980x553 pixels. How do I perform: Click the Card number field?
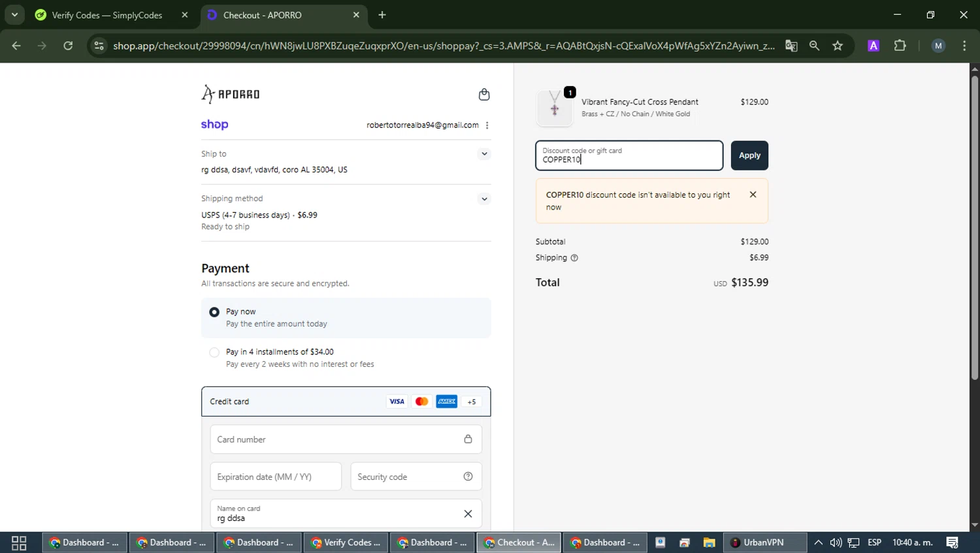pos(346,439)
